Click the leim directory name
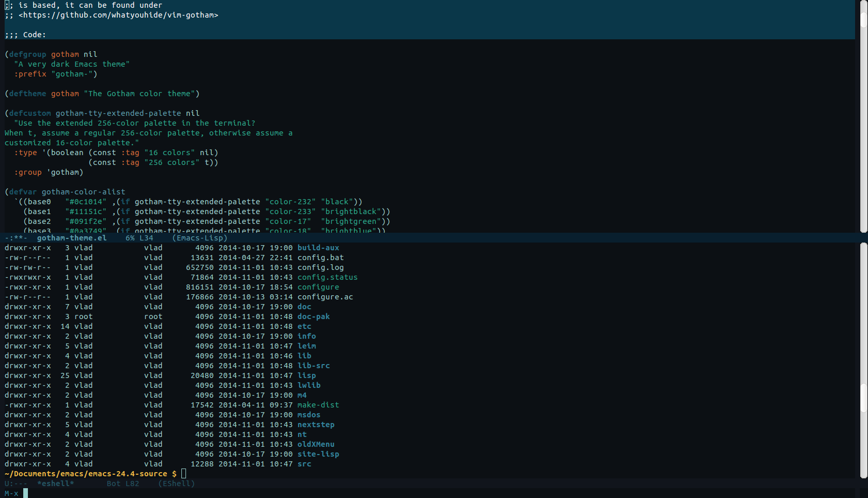Image resolution: width=868 pixels, height=498 pixels. pyautogui.click(x=306, y=346)
